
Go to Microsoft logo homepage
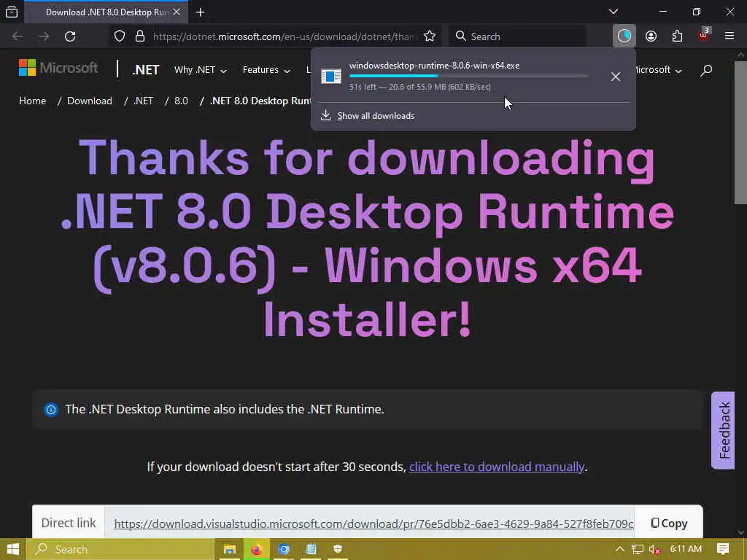pyautogui.click(x=58, y=68)
